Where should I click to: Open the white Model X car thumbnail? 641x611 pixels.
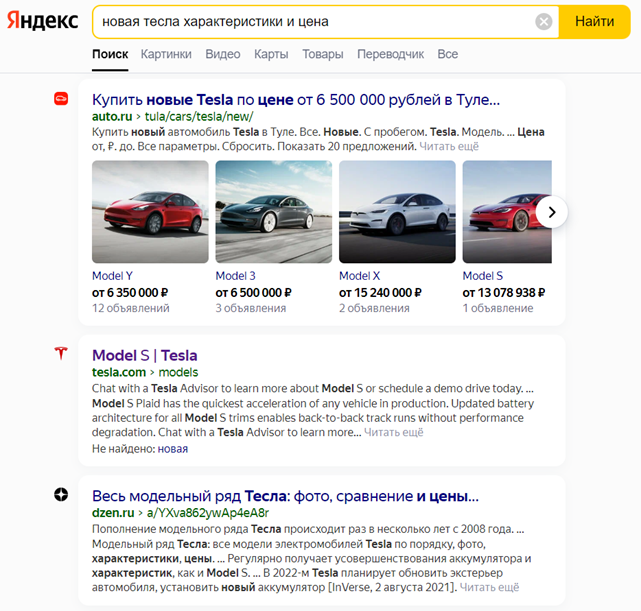tap(397, 212)
